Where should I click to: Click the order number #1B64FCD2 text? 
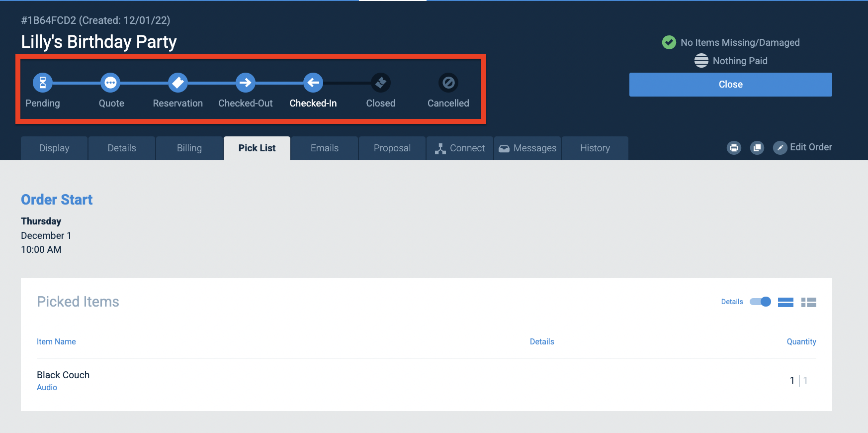[x=49, y=20]
